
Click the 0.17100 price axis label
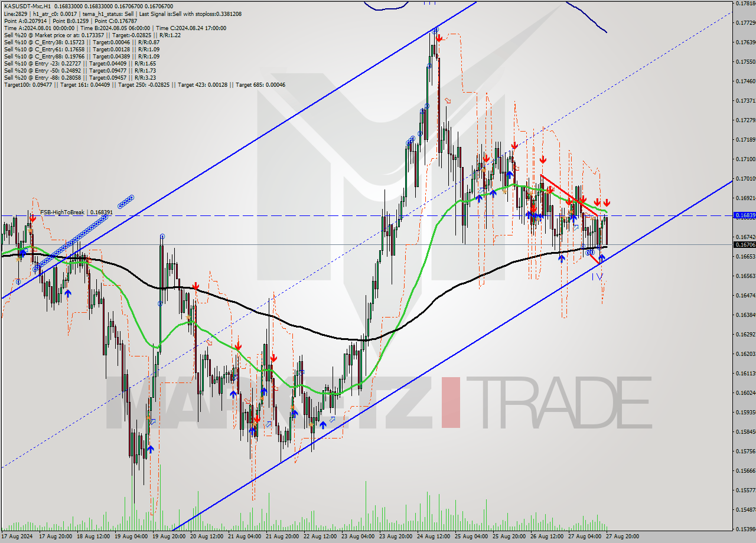[x=745, y=159]
